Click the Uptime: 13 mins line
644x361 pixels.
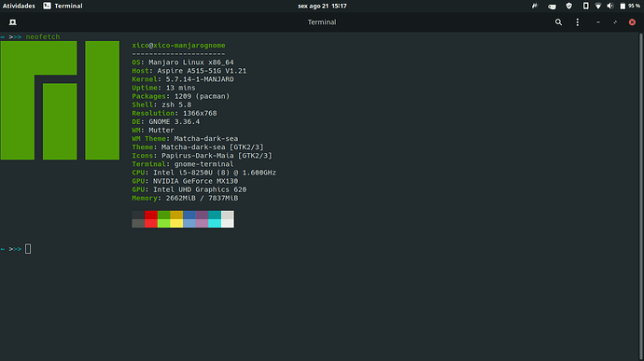coord(164,88)
